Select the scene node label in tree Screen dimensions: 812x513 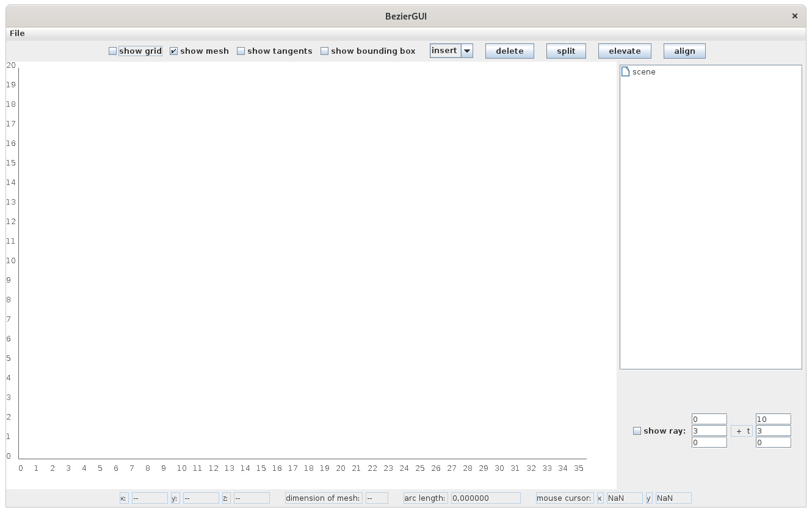[x=644, y=72]
